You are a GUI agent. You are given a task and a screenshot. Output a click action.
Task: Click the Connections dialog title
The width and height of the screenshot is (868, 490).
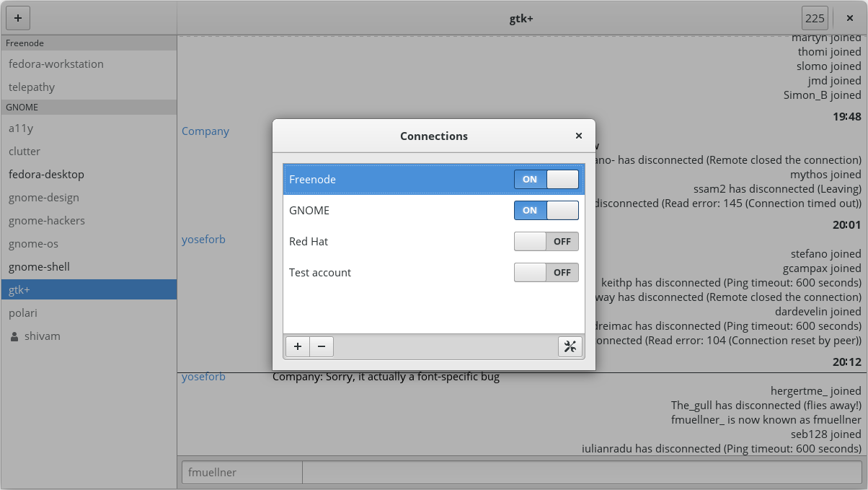coord(434,136)
